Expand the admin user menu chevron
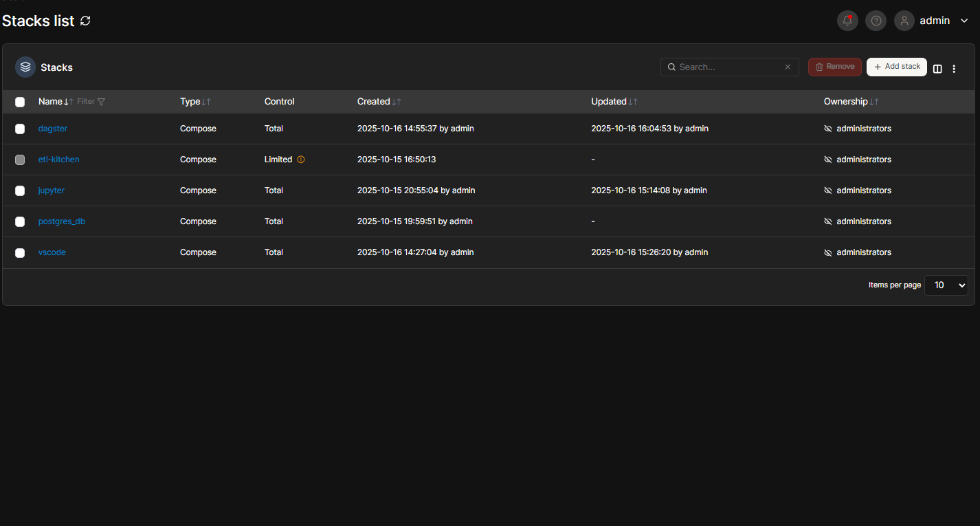Image resolution: width=980 pixels, height=526 pixels. click(964, 21)
